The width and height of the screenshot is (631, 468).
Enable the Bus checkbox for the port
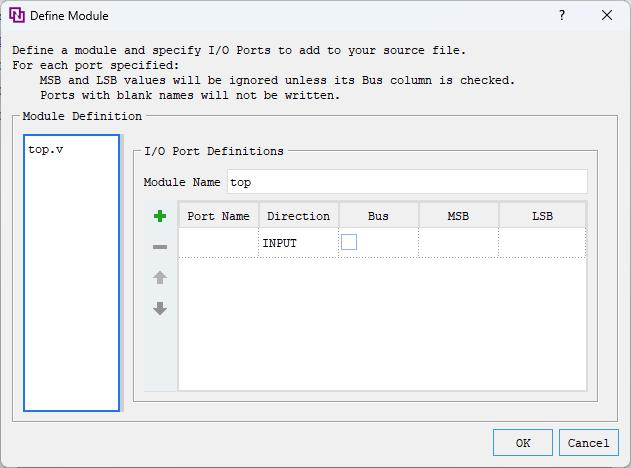(349, 242)
